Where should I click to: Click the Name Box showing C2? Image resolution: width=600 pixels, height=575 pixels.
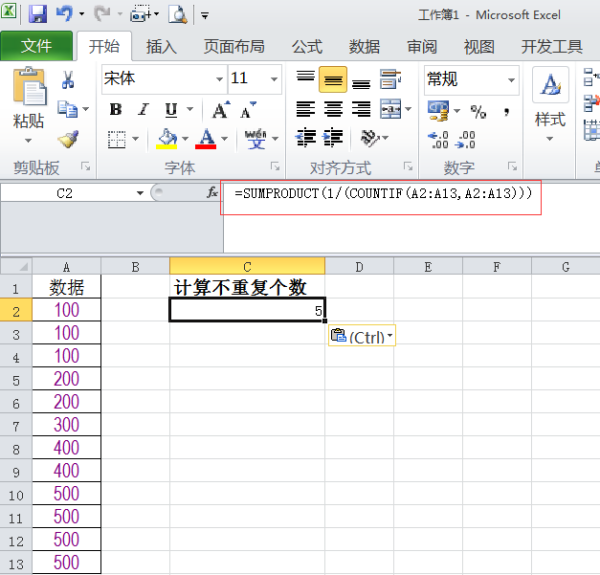[x=64, y=193]
